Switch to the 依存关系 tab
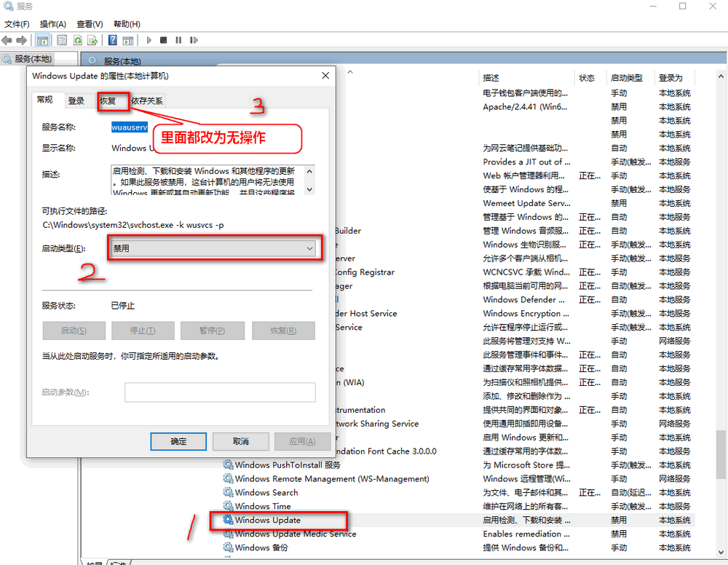The height and width of the screenshot is (565, 728). [x=147, y=100]
